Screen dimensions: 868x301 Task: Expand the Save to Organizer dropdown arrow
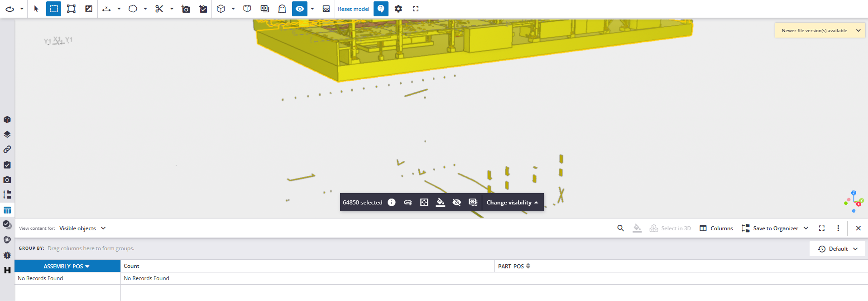[806, 228]
